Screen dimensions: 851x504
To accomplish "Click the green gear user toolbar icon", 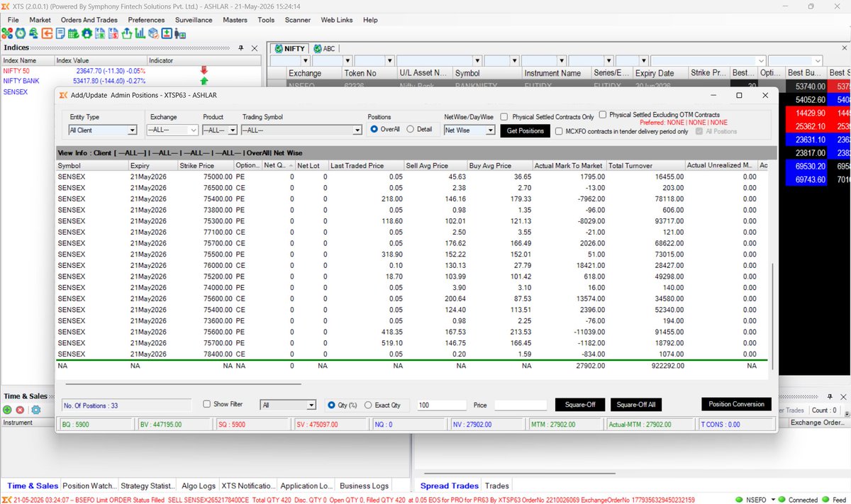I will coord(87,33).
